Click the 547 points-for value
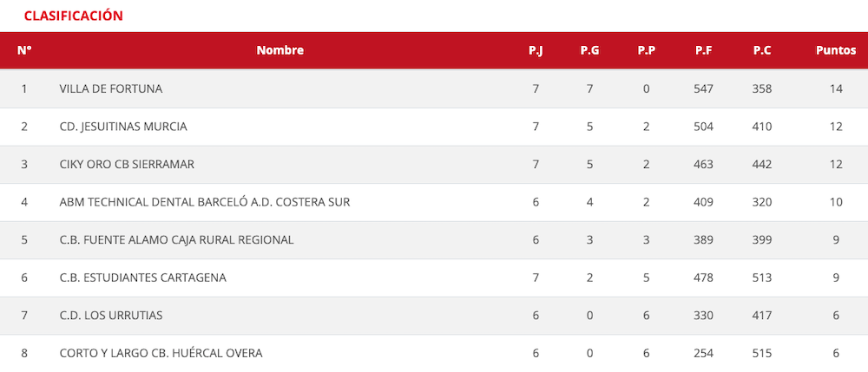 point(703,88)
